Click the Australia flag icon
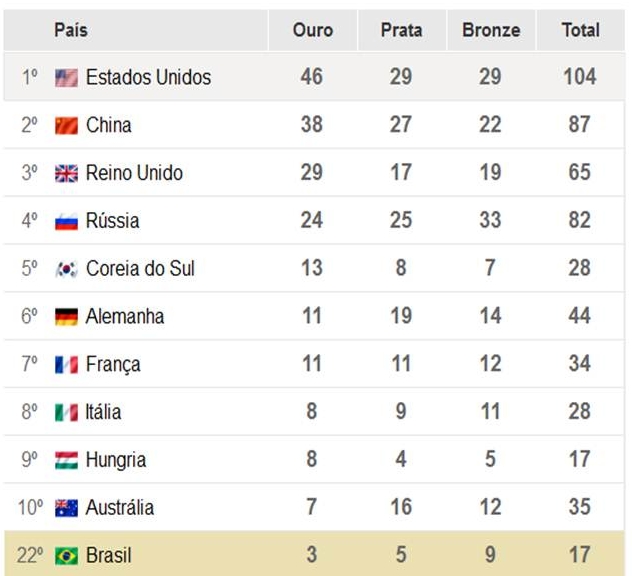Viewport: 632px width, 576px height. pos(67,508)
